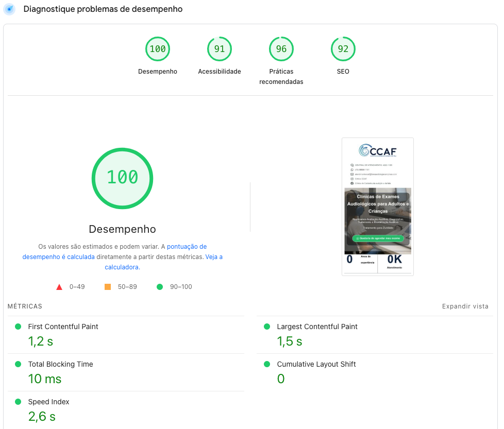This screenshot has width=504, height=429.
Task: Open the Desempenho score gauge 100
Action: [158, 49]
